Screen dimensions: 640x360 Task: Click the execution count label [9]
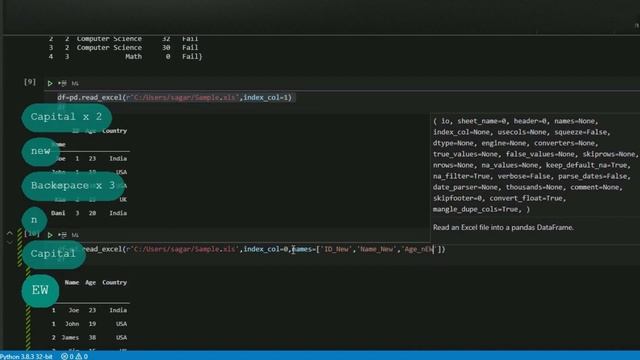tap(30, 82)
